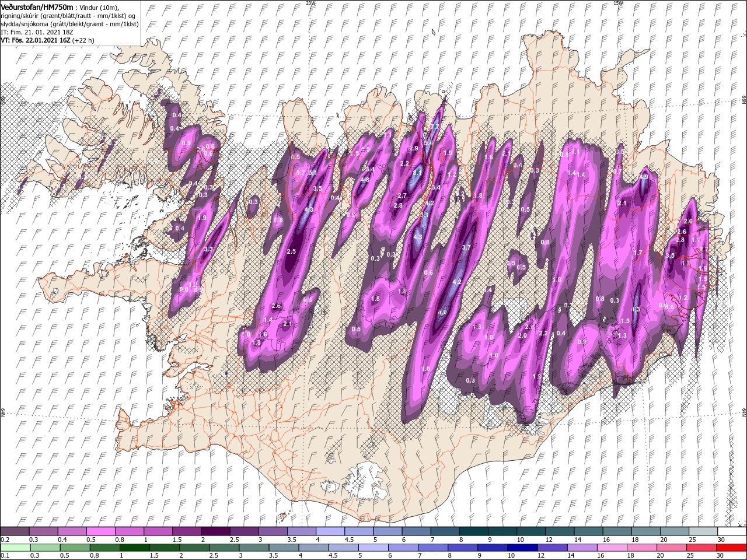Click the 2.9 snowfall value in the north
This screenshot has width=747, height=560.
[x=414, y=149]
